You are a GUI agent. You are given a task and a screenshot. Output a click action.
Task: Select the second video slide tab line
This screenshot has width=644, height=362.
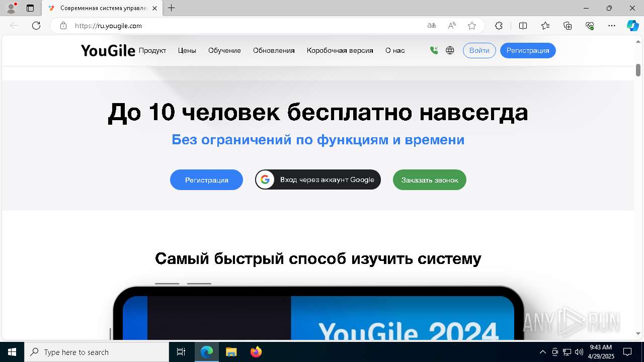(x=199, y=284)
